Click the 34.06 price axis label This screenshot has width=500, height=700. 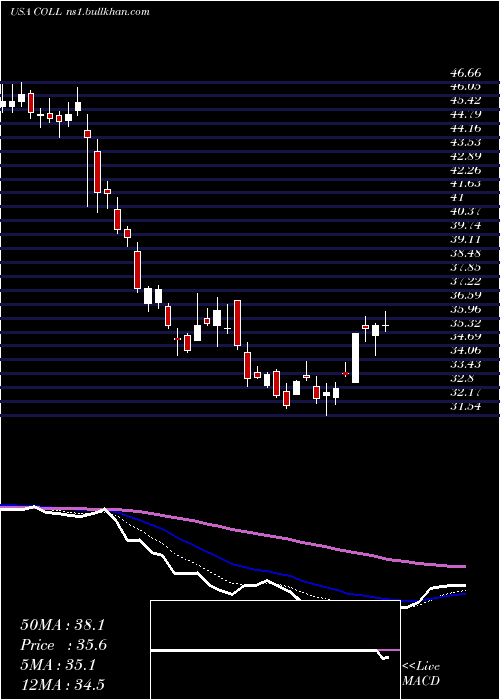click(x=464, y=350)
